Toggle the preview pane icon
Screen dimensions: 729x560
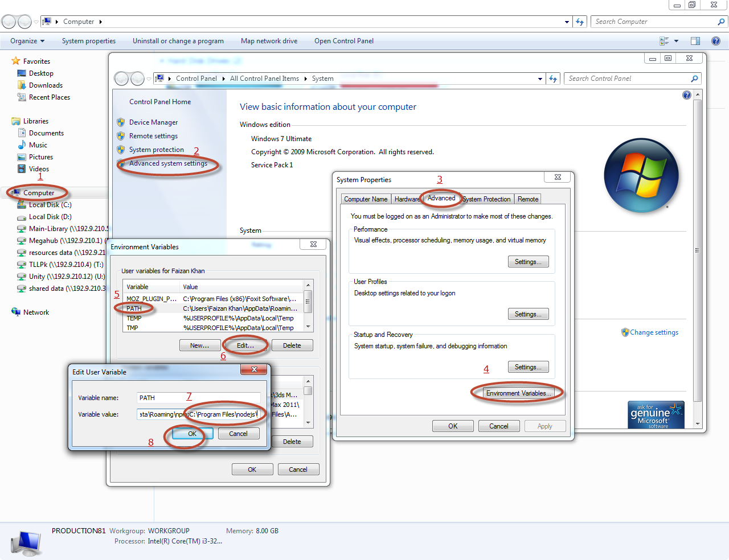[x=695, y=41]
